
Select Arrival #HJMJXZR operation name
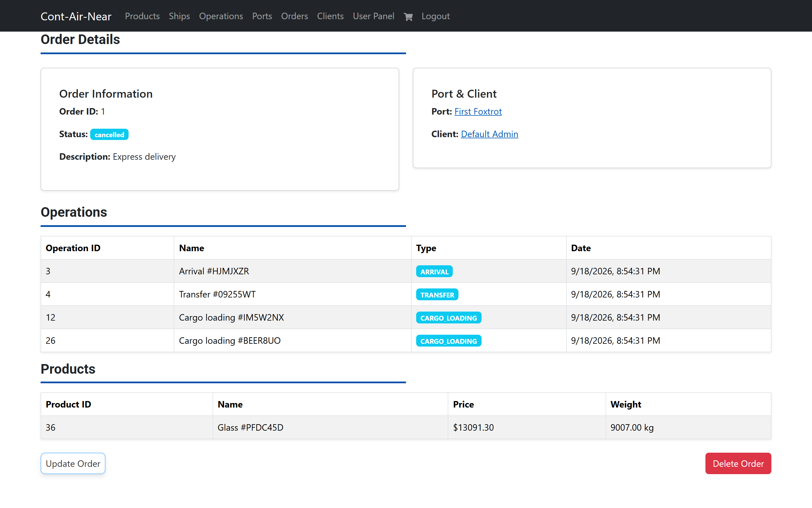point(214,271)
